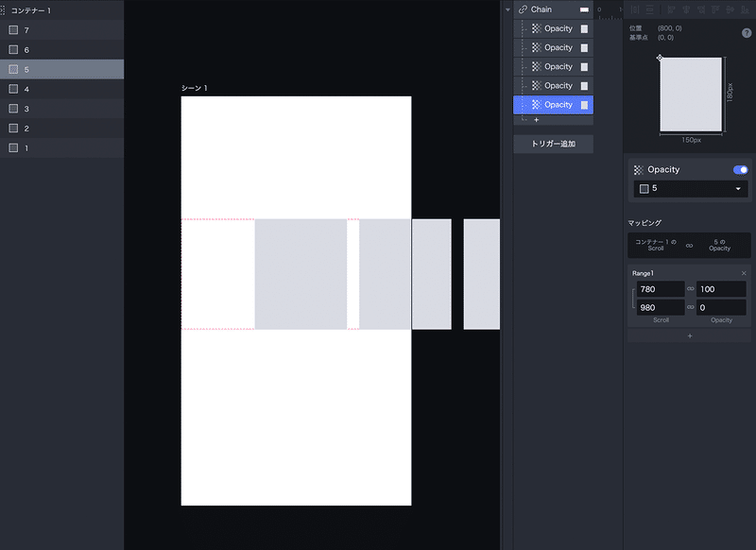Click the align vertical middle icon
This screenshot has width=756, height=550.
point(730,9)
